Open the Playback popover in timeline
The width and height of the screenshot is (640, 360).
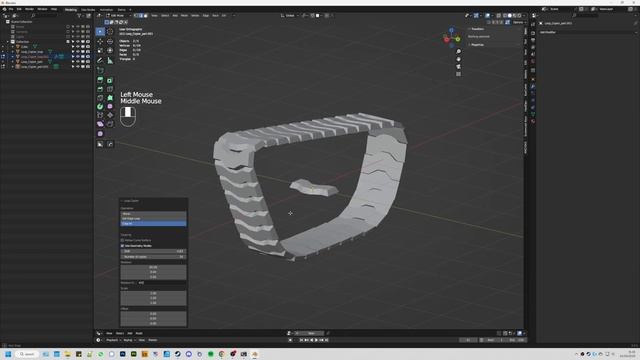(x=112, y=340)
